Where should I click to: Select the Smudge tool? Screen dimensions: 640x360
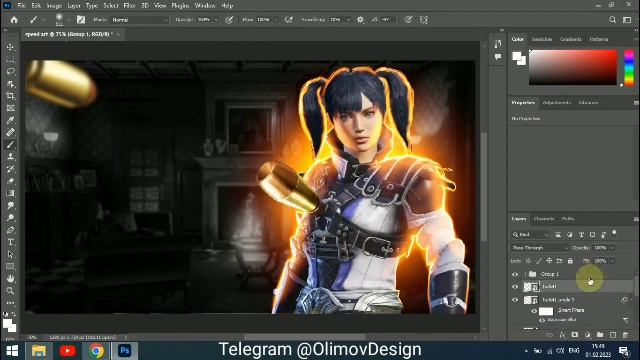coord(11,205)
